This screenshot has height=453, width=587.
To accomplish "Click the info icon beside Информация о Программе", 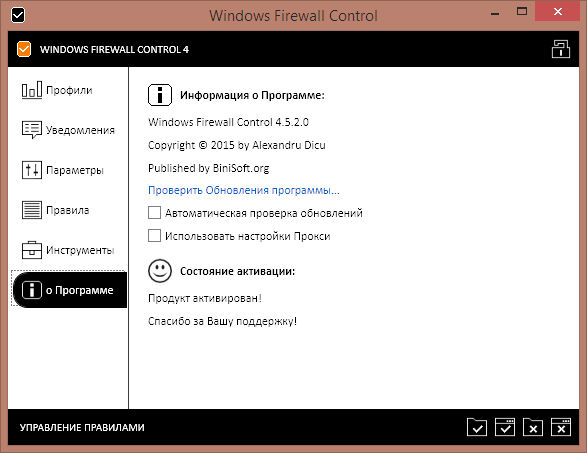I will point(160,95).
